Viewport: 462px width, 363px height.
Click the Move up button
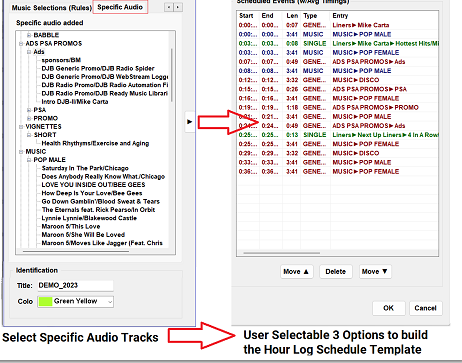(296, 272)
